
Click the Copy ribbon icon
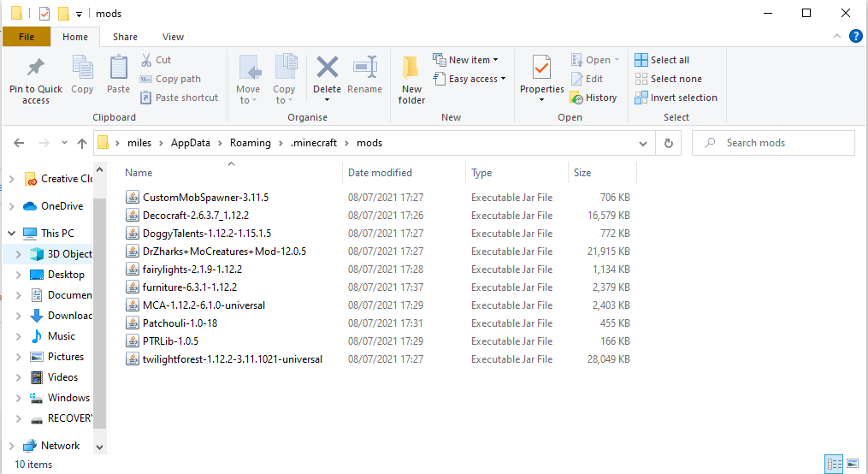[x=82, y=74]
